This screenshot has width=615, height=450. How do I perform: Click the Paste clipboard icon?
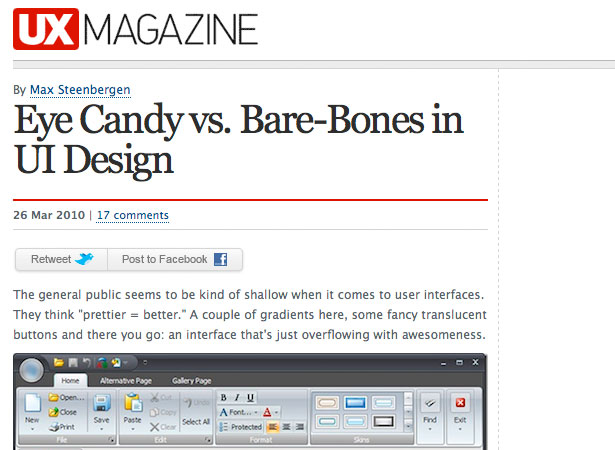(133, 403)
